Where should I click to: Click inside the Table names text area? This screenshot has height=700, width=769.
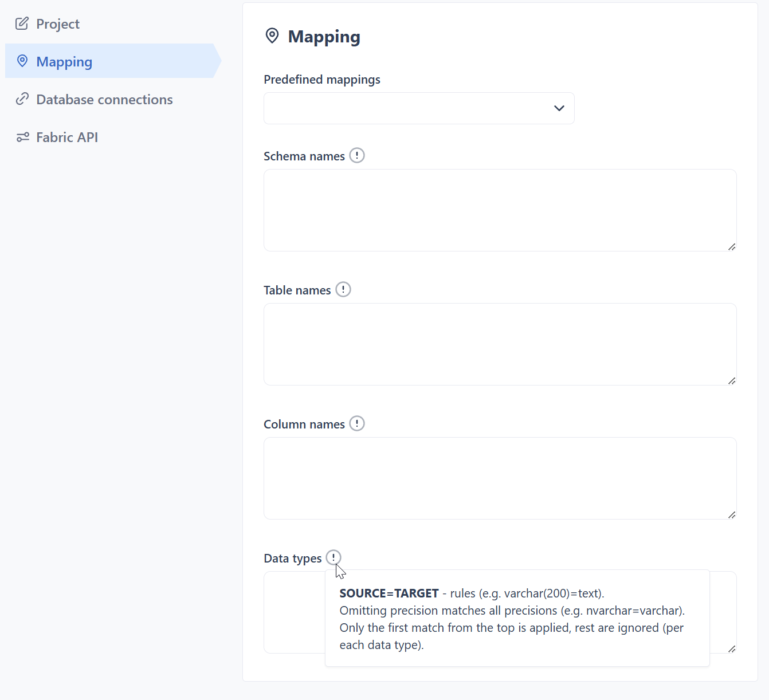pyautogui.click(x=499, y=344)
